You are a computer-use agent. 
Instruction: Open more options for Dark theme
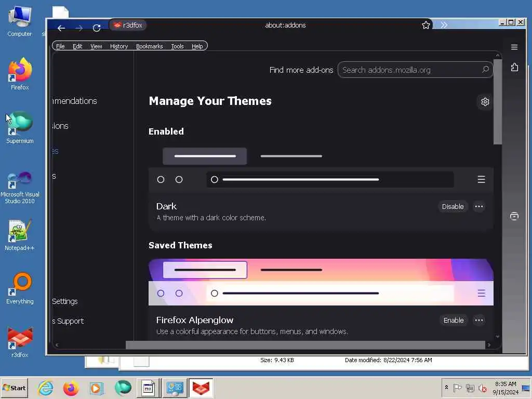(478, 207)
